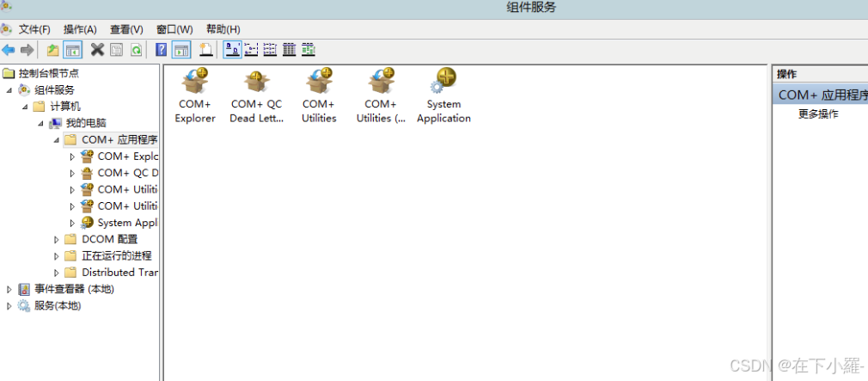Expand the 正在运行的进程 tree node

(x=57, y=256)
